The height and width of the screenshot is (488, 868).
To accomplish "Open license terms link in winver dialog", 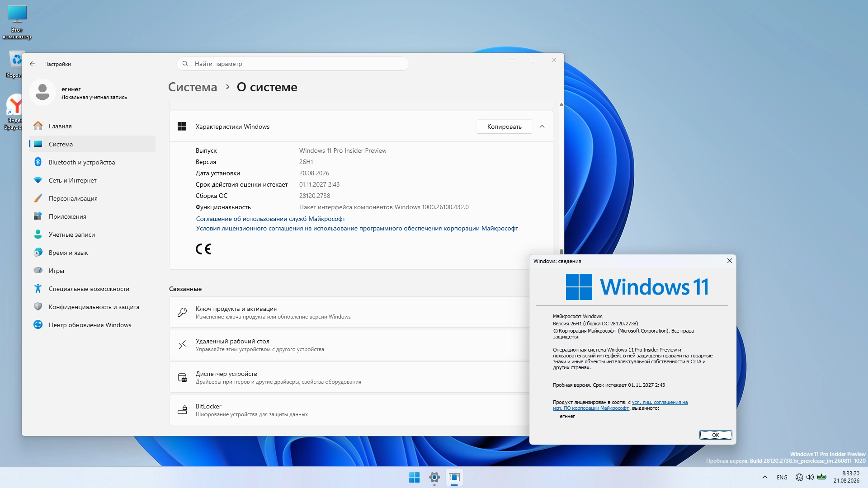I will (x=620, y=405).
